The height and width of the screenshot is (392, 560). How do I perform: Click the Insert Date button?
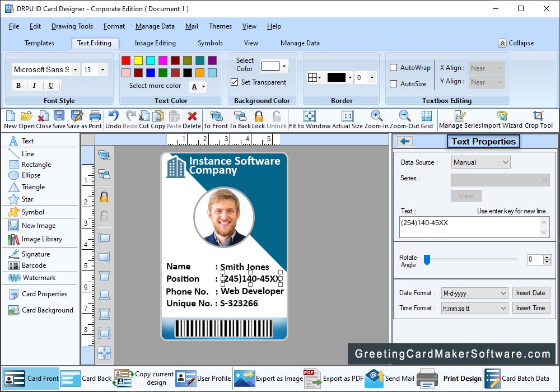click(x=531, y=293)
